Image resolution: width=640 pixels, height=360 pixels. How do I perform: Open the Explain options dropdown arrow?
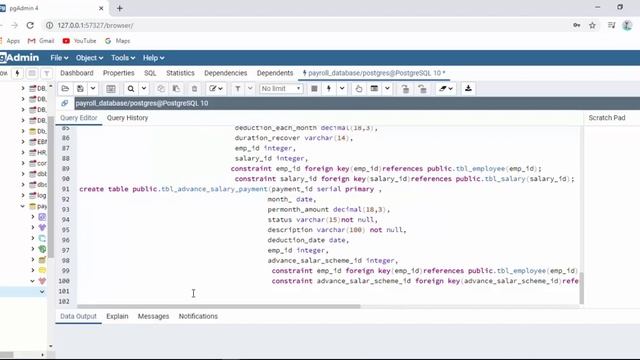click(387, 89)
